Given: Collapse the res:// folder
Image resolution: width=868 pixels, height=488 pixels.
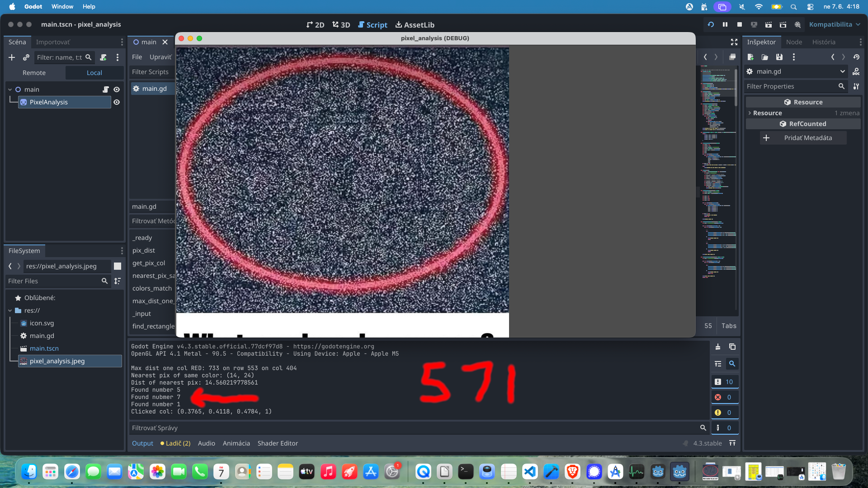Looking at the screenshot, I should click(x=10, y=310).
